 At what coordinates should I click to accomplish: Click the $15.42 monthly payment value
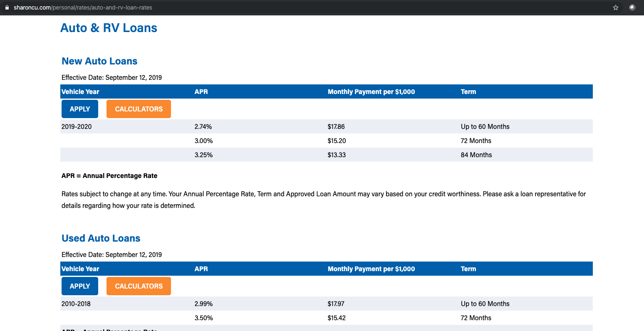point(337,318)
